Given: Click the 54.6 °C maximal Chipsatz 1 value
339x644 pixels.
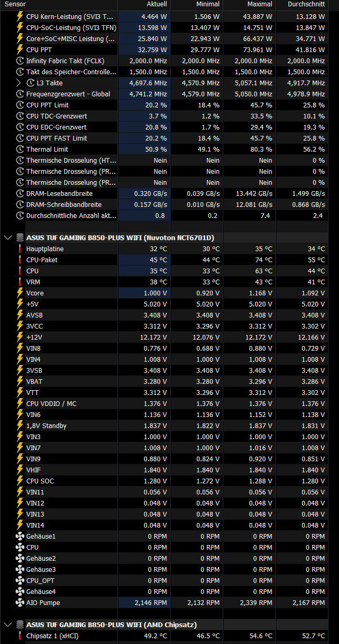Looking at the screenshot, I should pos(261,636).
